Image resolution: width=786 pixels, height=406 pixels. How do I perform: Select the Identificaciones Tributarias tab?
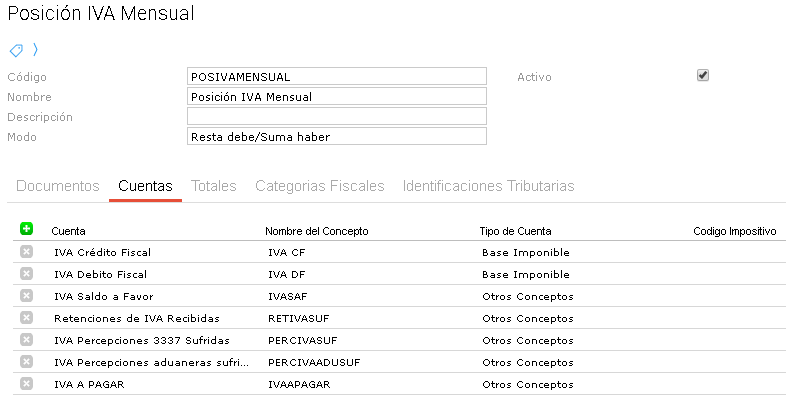pyautogui.click(x=488, y=186)
